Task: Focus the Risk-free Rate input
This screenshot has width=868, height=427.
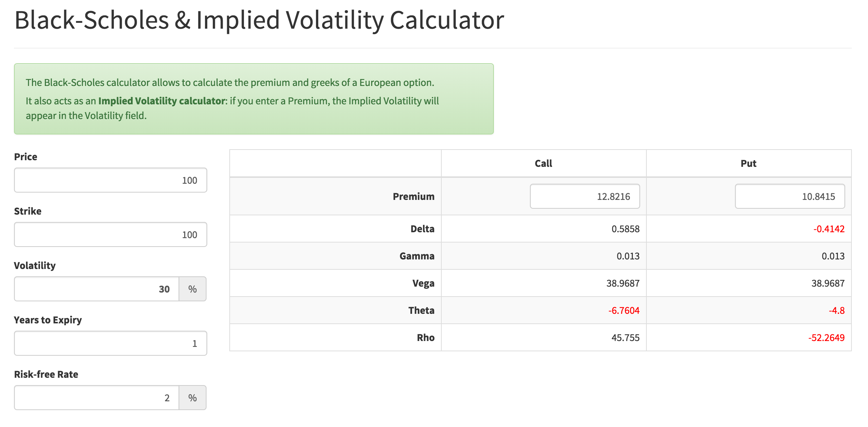Action: coord(96,398)
